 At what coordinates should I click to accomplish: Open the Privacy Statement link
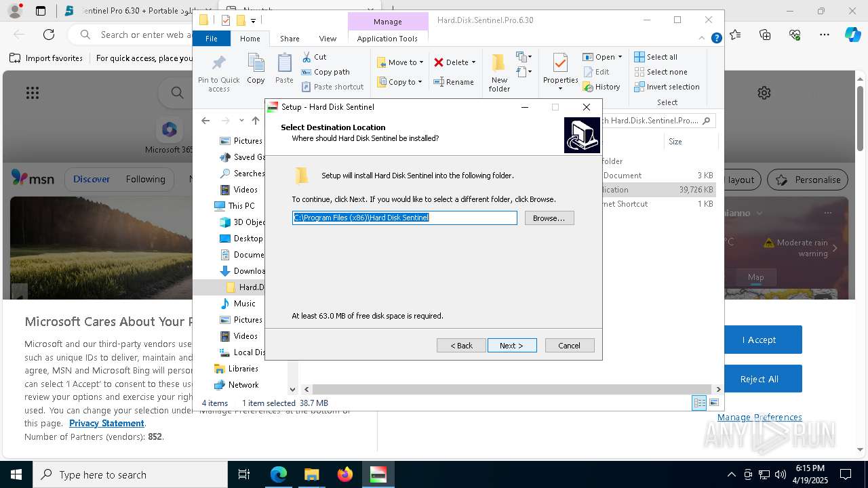106,424
